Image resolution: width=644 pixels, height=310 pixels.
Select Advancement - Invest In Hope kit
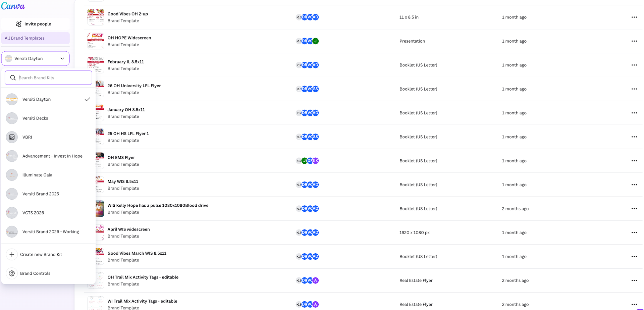click(48, 156)
